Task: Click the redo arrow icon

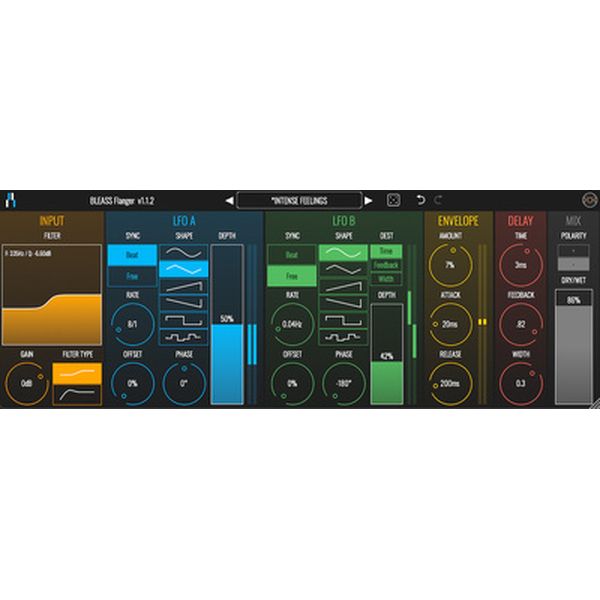Action: (438, 200)
